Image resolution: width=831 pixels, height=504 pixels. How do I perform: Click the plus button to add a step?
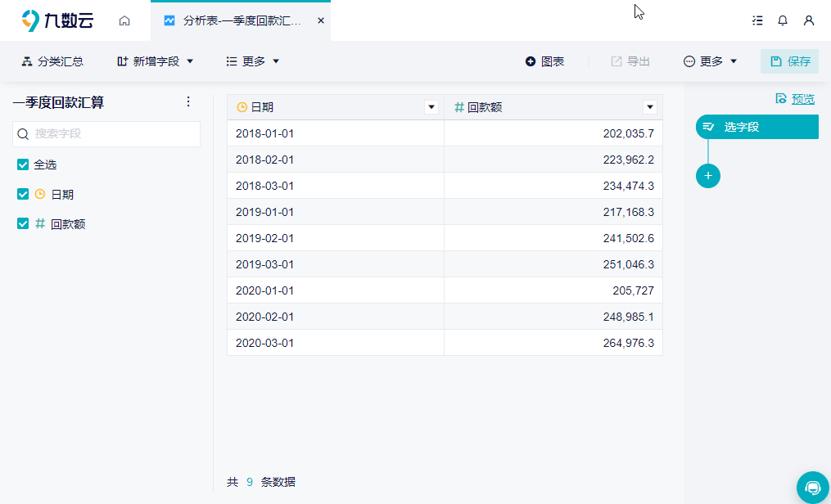pos(707,176)
